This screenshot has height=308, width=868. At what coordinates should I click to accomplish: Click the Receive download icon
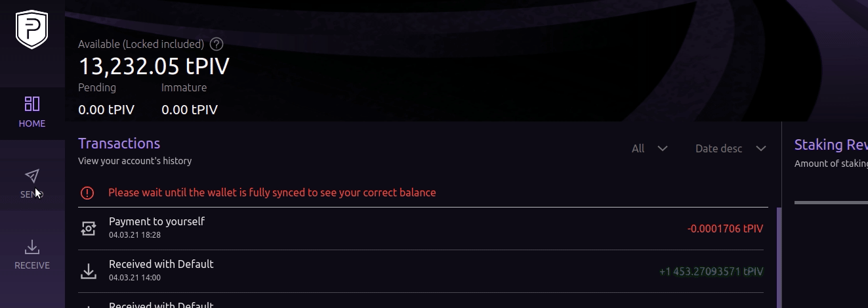[32, 247]
